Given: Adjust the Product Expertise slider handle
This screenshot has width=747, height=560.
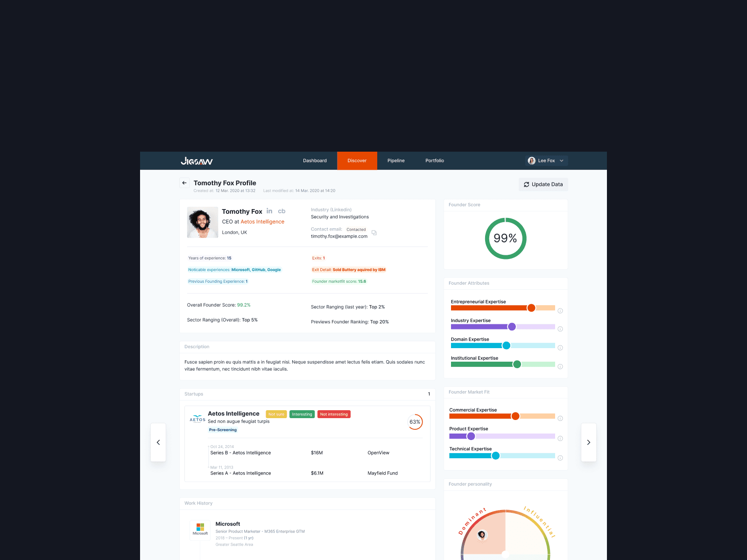Looking at the screenshot, I should 471,436.
